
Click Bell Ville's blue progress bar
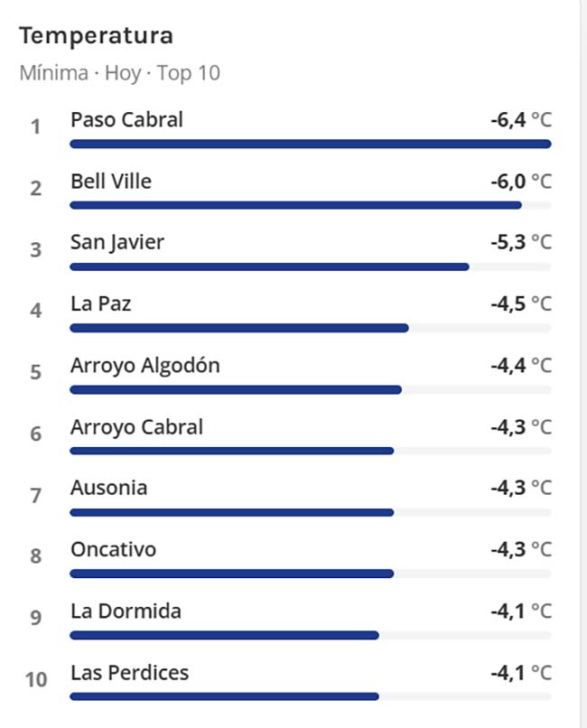[295, 205]
